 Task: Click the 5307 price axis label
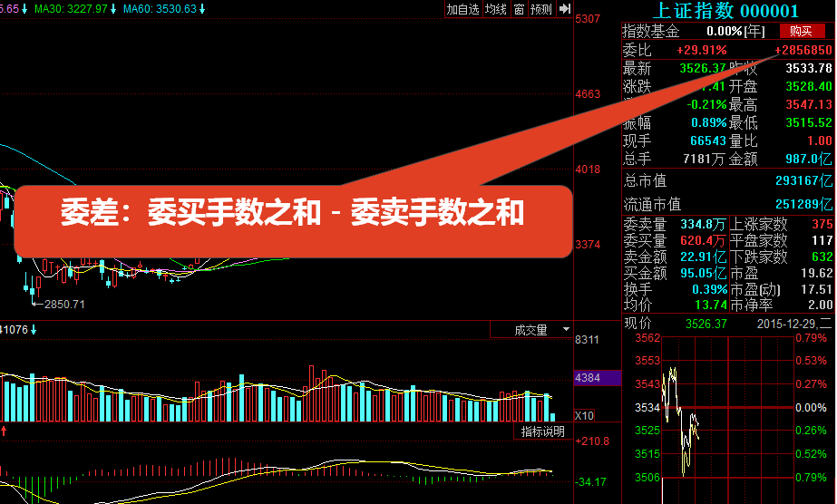[x=588, y=19]
